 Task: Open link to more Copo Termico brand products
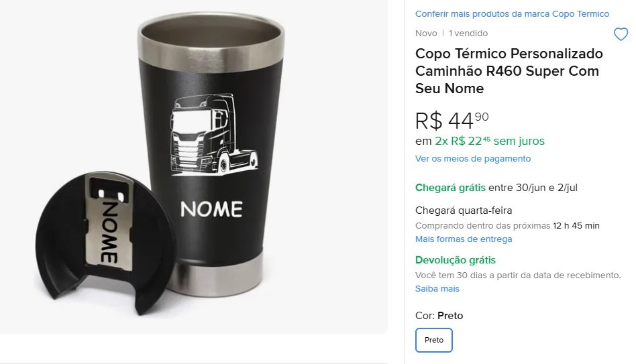512,13
